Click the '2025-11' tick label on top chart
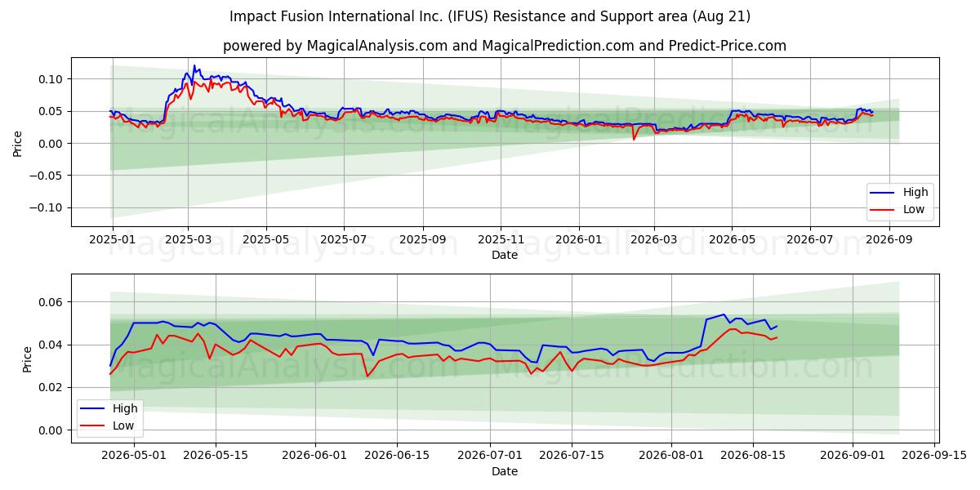This screenshot has width=980, height=490. coord(501,240)
